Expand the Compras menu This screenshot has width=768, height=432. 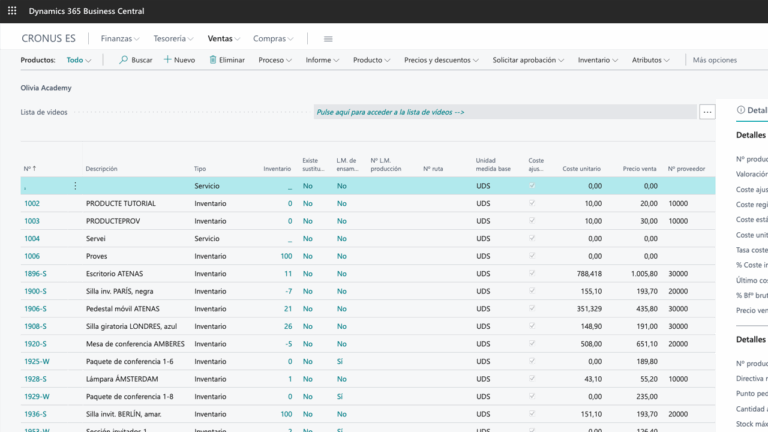(x=273, y=38)
